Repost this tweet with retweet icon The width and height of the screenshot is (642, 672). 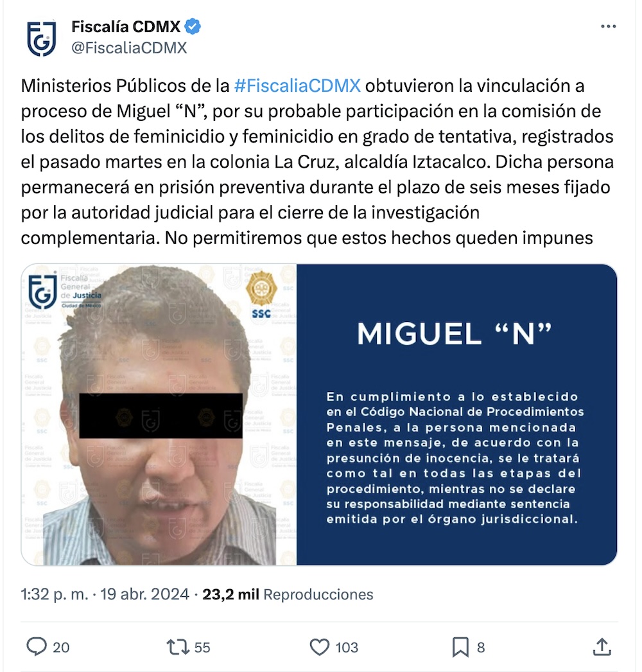click(178, 647)
